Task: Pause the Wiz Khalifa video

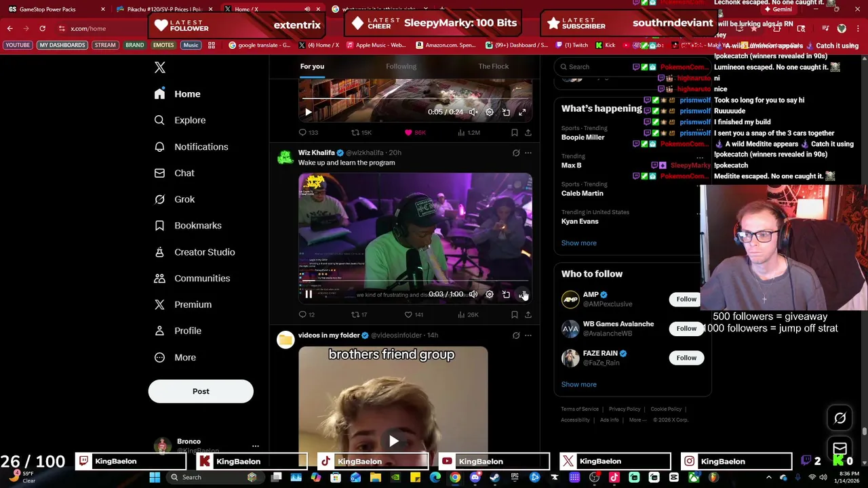Action: (x=308, y=294)
